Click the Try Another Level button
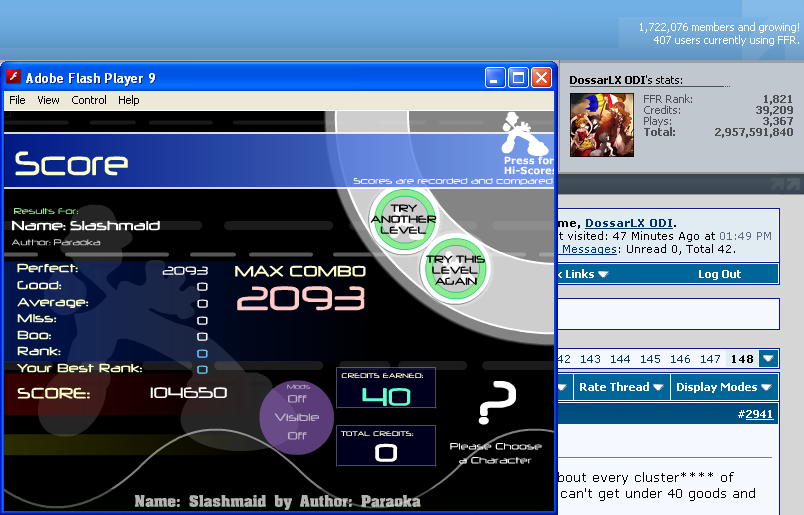This screenshot has height=515, width=804. coord(402,219)
